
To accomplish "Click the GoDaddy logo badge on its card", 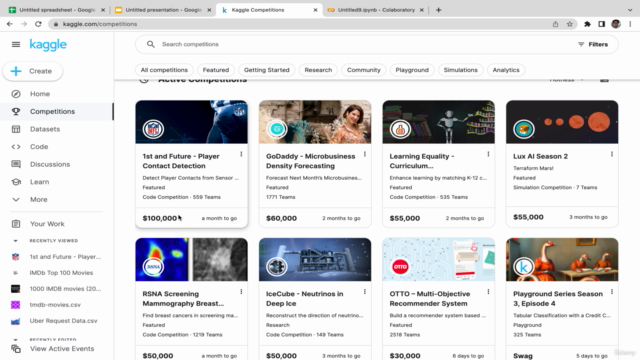I will tap(277, 129).
